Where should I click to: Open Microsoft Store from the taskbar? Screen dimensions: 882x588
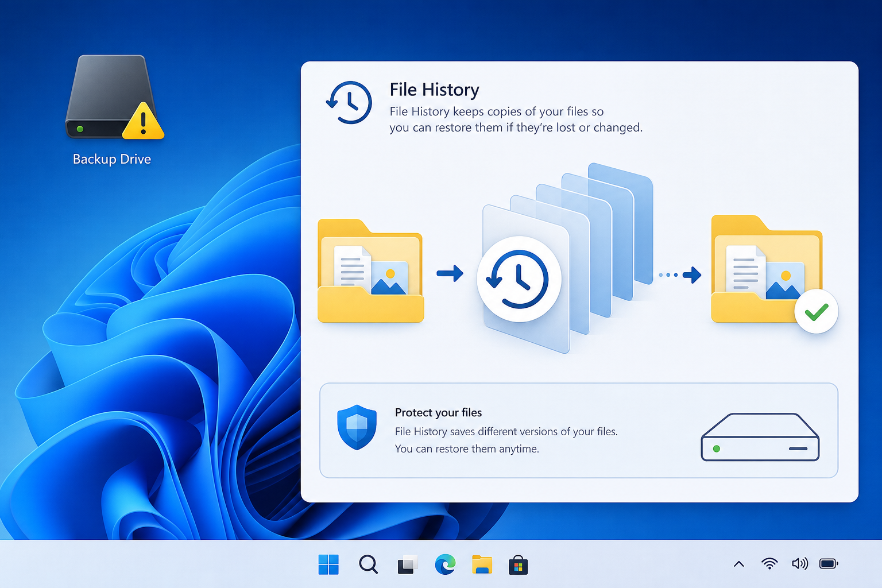pos(518,565)
